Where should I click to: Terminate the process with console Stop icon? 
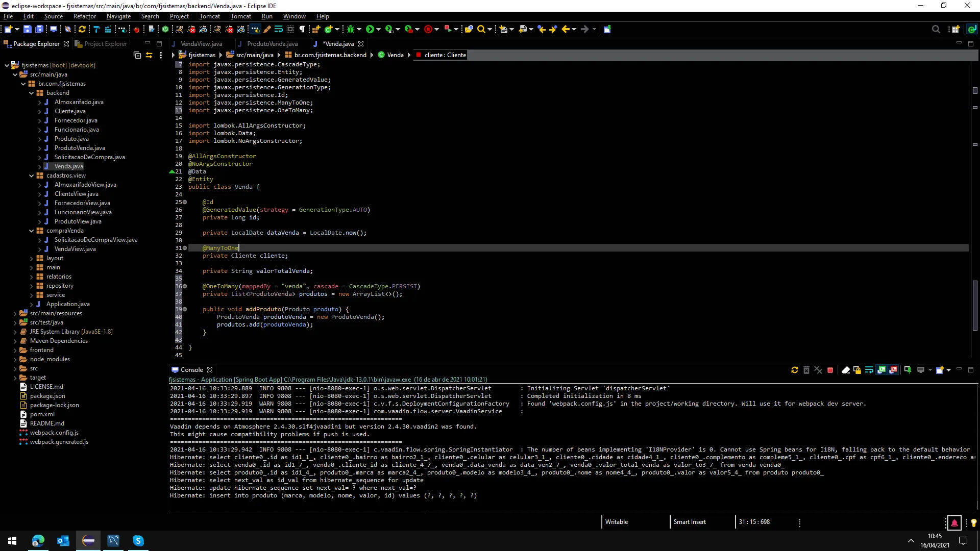click(x=830, y=370)
